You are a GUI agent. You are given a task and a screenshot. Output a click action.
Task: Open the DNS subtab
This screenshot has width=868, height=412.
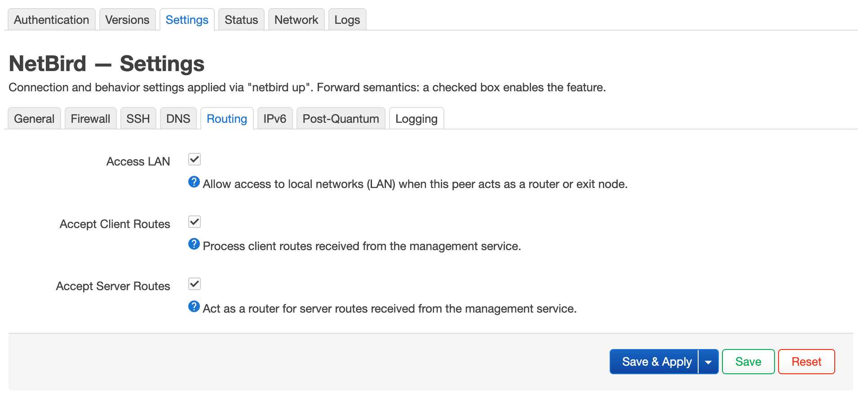pos(178,119)
